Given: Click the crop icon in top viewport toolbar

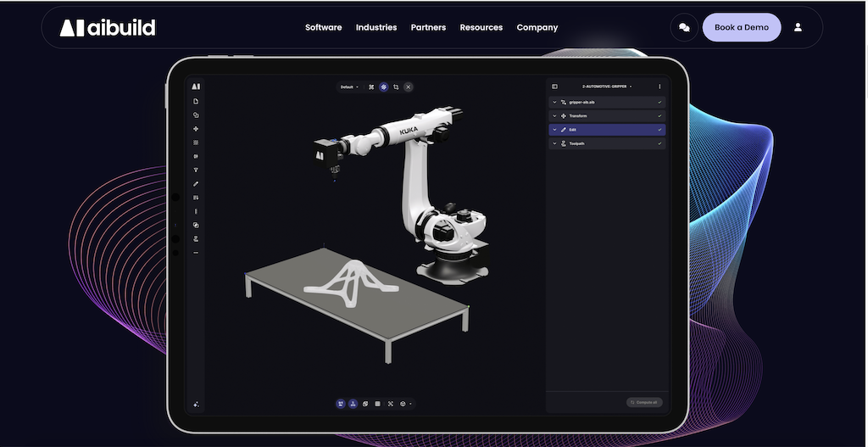Looking at the screenshot, I should pos(396,87).
